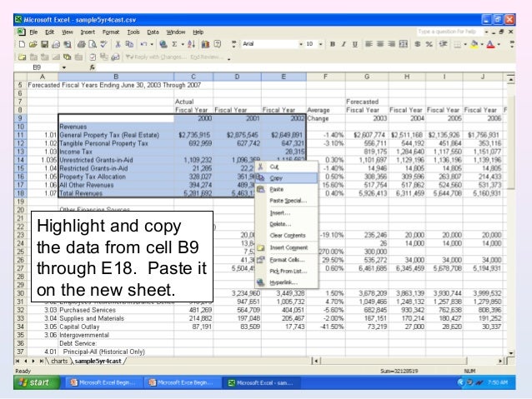Viewport: 532px width, 399px height.
Task: Click the Excel workbook icon beside File menu
Action: pyautogui.click(x=21, y=32)
